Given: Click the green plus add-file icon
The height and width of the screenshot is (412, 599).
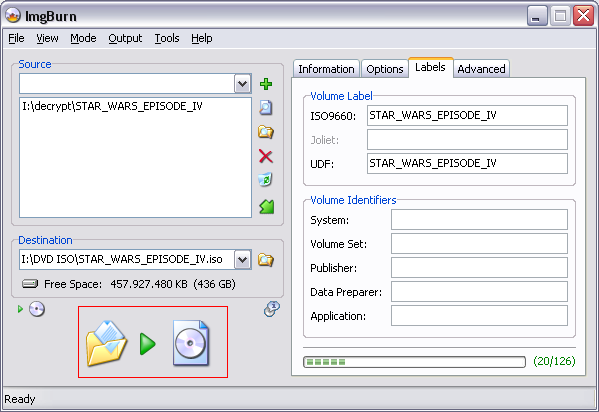Looking at the screenshot, I should (266, 84).
